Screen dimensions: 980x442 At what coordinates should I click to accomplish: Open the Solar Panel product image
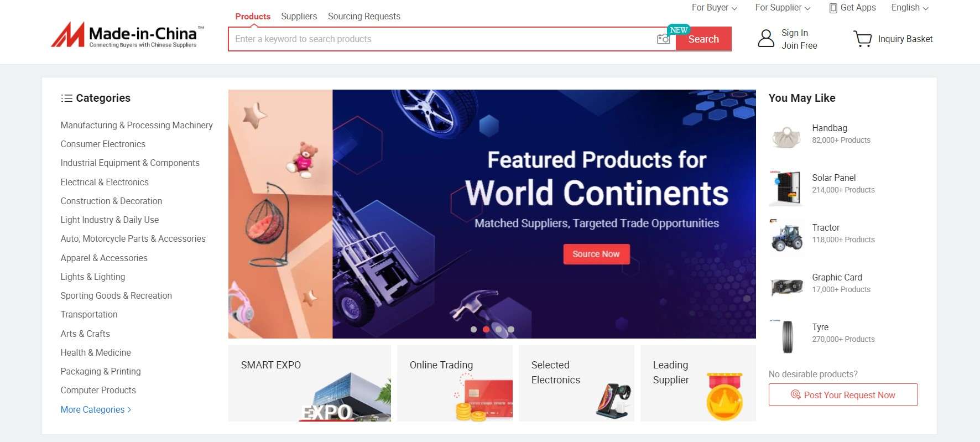pos(786,187)
